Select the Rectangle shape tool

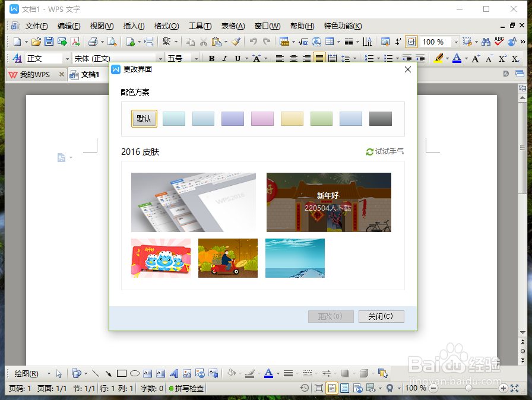pos(122,373)
